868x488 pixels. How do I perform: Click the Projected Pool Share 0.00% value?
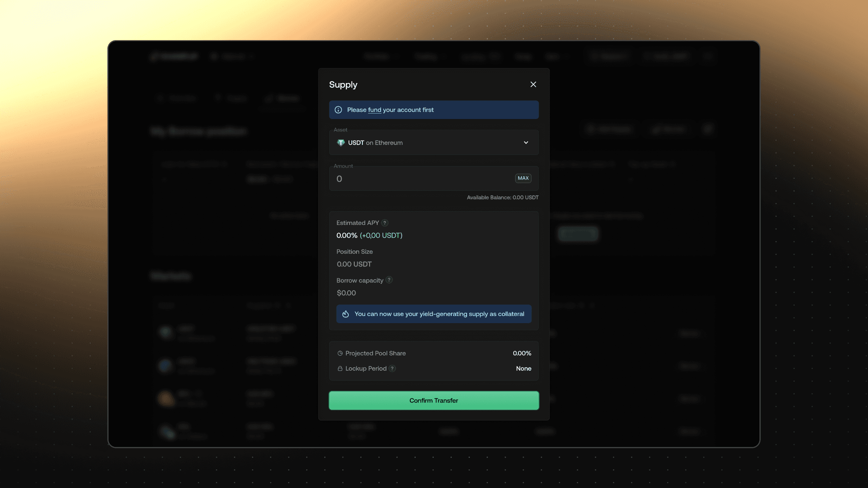[x=522, y=353]
